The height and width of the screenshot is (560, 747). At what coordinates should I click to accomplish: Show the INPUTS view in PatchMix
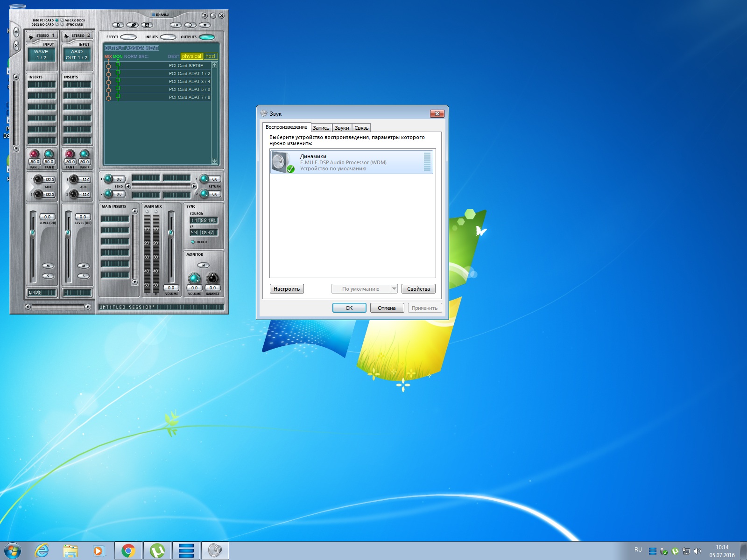point(168,37)
